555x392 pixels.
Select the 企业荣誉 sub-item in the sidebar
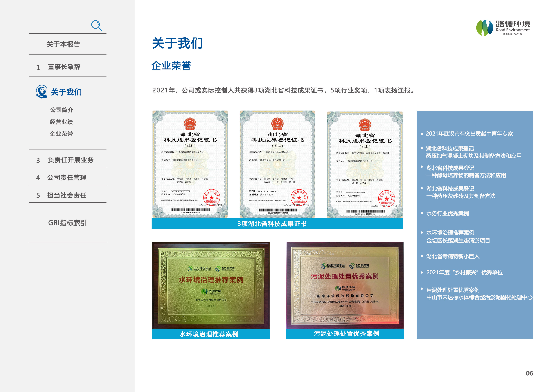tap(61, 134)
